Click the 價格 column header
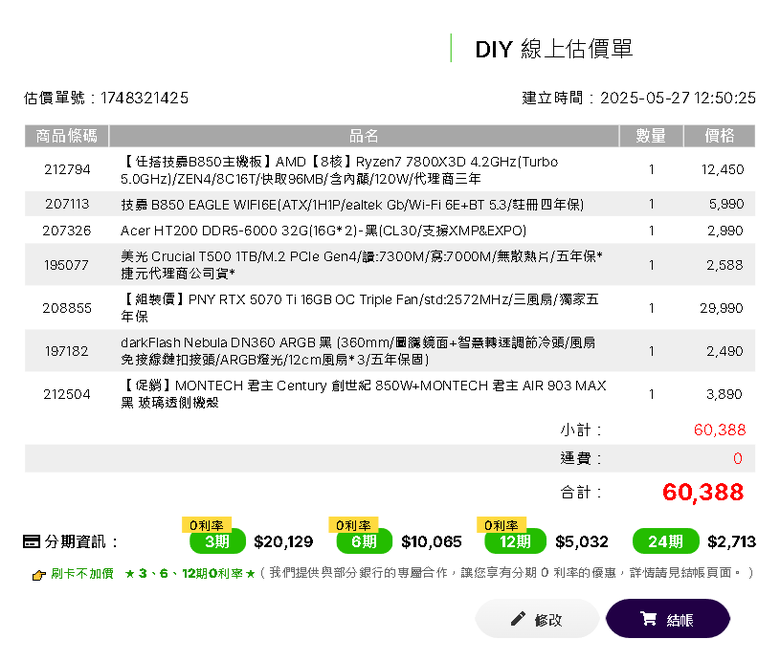The height and width of the screenshot is (661, 780). [719, 136]
